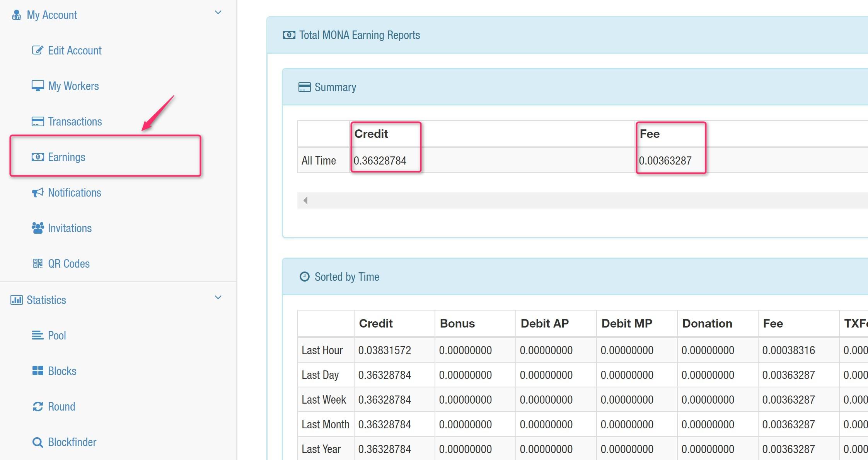The image size is (868, 460).
Task: Open the Transactions menu entry
Action: pyautogui.click(x=75, y=121)
